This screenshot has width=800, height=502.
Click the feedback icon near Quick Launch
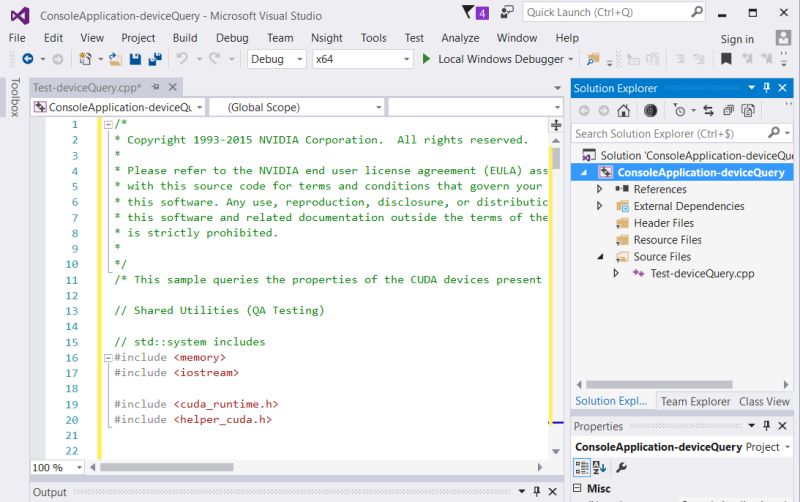click(x=507, y=12)
